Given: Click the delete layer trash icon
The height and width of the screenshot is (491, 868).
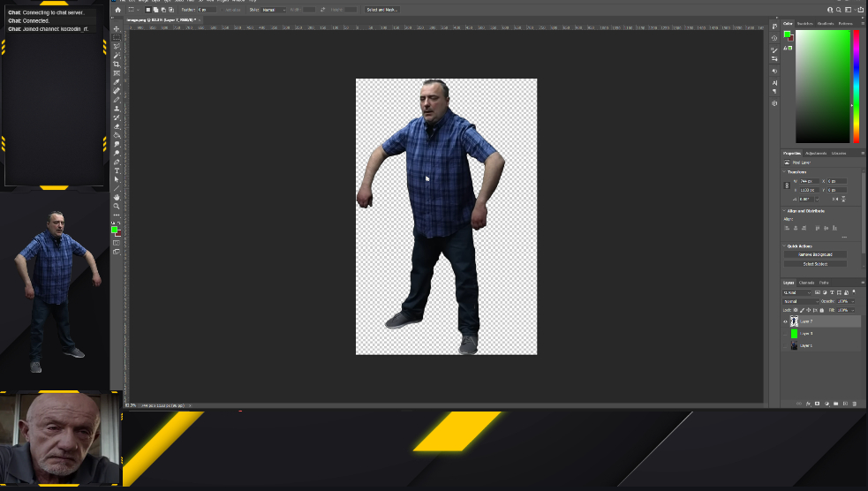Looking at the screenshot, I should point(854,404).
